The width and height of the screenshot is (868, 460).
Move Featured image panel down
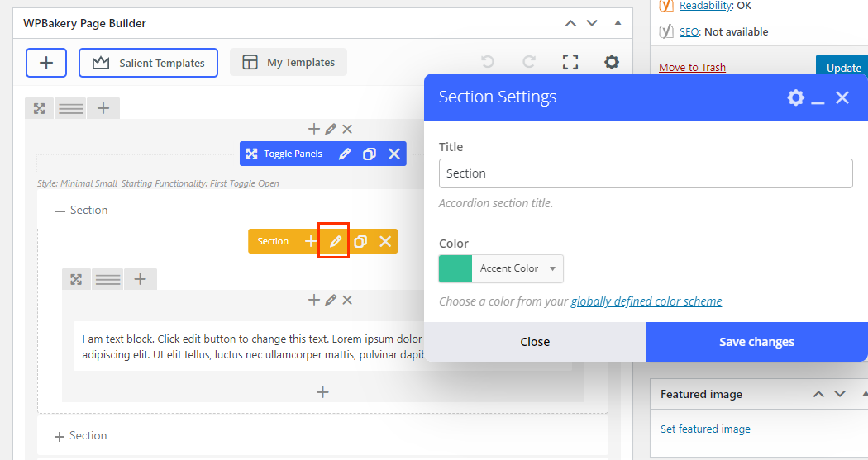coord(840,394)
